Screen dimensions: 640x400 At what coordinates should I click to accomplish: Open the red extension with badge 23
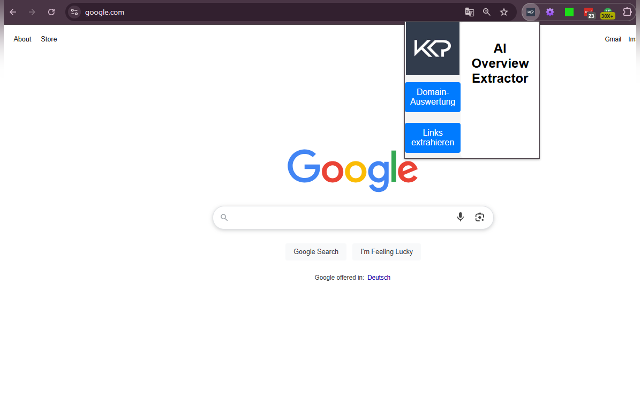pyautogui.click(x=589, y=13)
